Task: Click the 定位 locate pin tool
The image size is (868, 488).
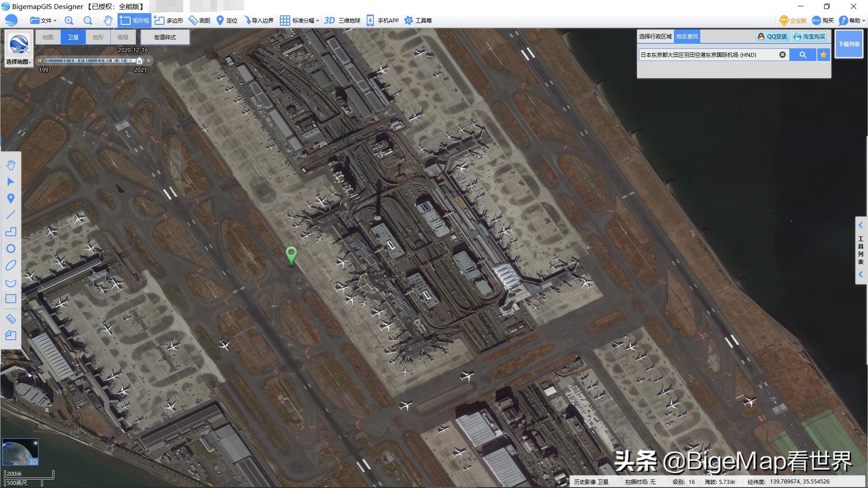Action: 227,20
